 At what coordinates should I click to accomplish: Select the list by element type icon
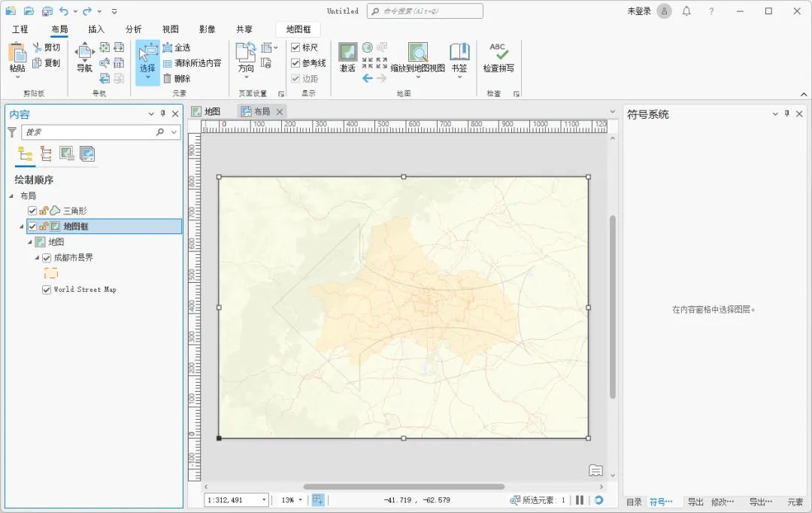(x=46, y=154)
